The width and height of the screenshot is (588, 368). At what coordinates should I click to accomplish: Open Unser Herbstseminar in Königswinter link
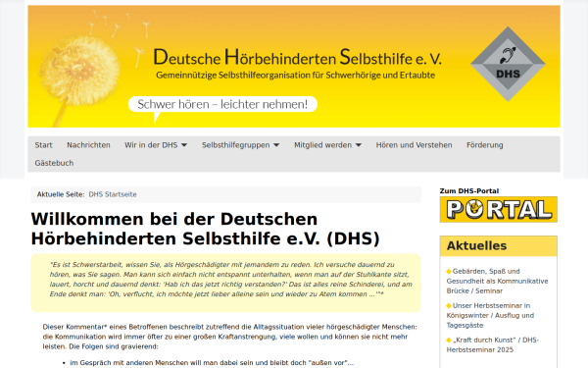click(x=490, y=315)
